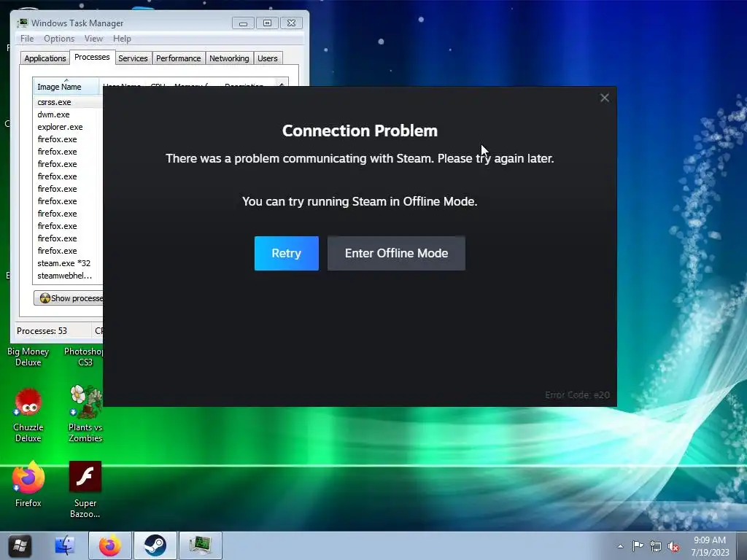Viewport: 747px width, 560px height.
Task: Select explorer.exe process row
Action: 68,127
